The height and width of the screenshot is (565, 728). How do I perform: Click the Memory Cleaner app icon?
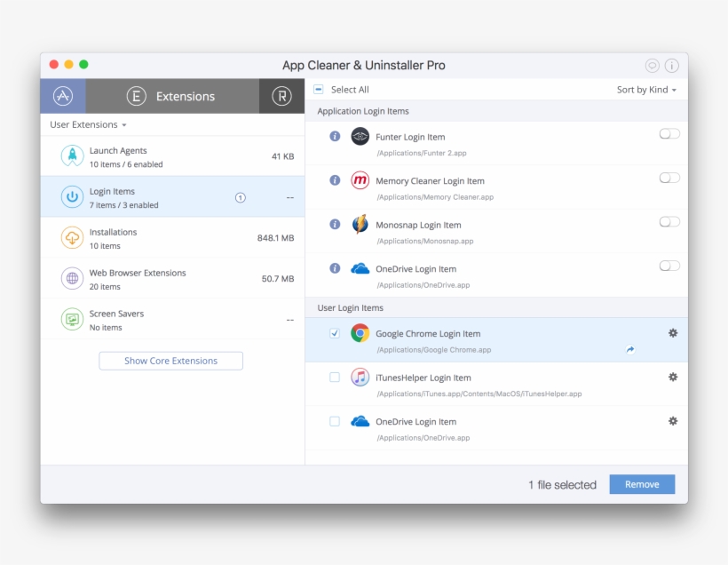click(x=360, y=180)
